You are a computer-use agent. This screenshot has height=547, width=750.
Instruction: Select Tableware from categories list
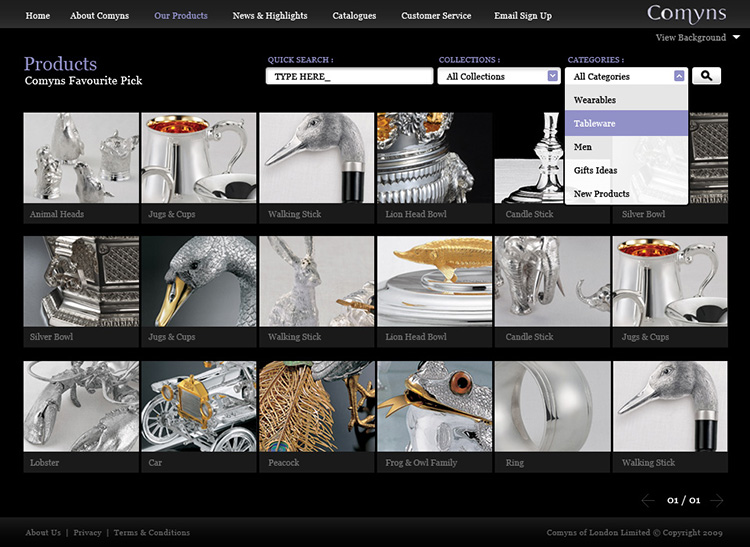626,123
